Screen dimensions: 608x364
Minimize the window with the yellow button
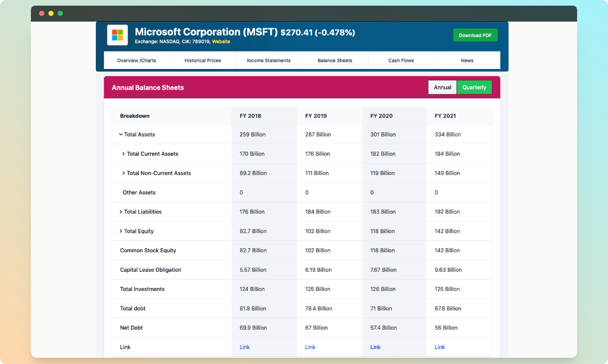tap(51, 13)
